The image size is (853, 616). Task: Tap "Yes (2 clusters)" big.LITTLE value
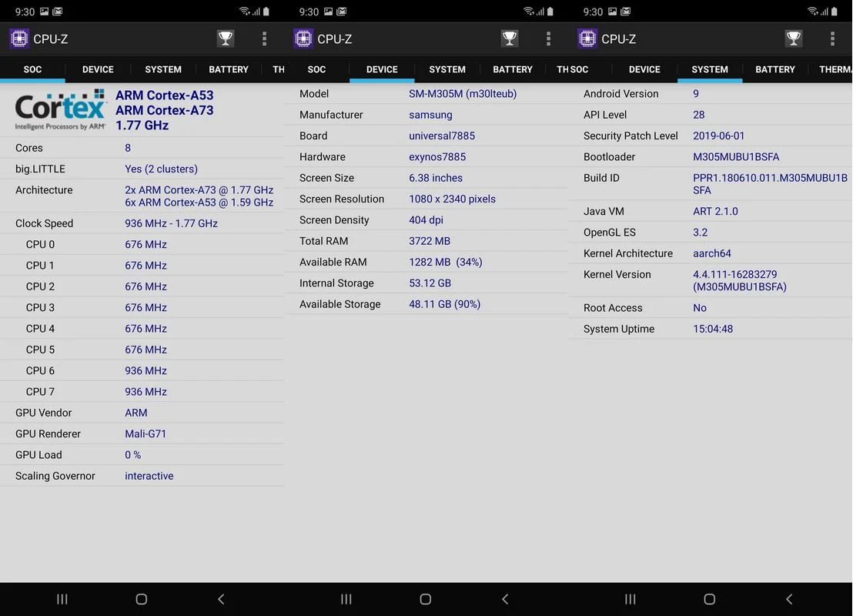pos(161,169)
